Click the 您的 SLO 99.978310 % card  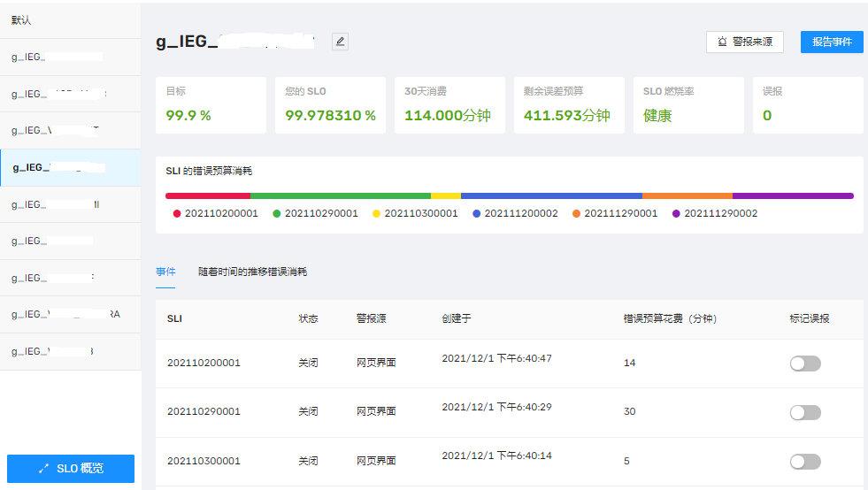331,105
